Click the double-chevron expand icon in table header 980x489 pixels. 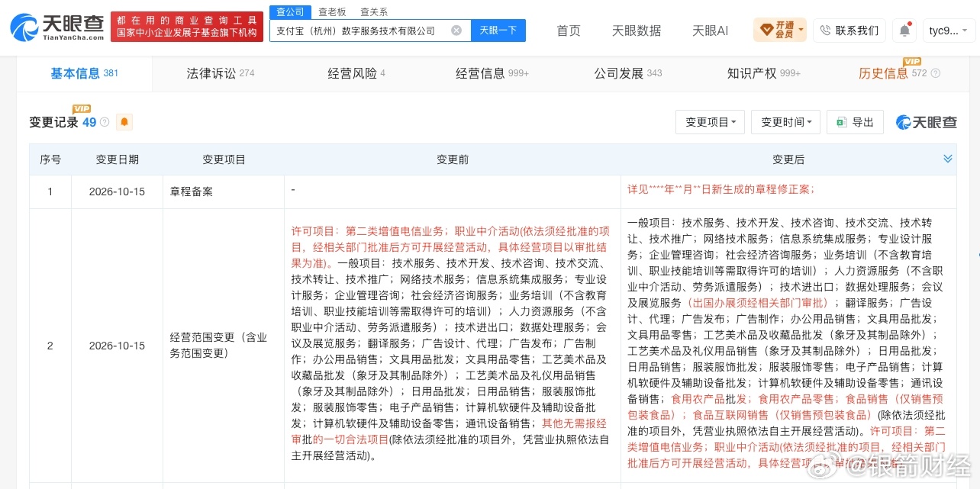948,159
